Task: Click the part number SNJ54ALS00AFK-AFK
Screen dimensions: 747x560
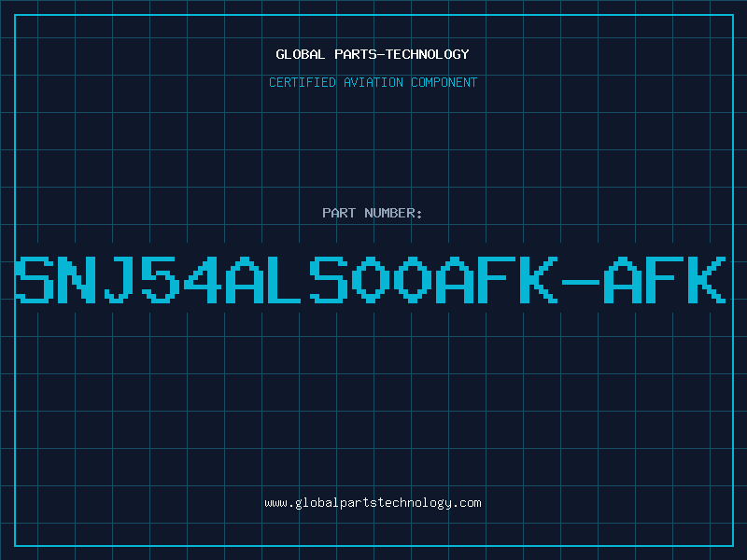Action: [370, 279]
